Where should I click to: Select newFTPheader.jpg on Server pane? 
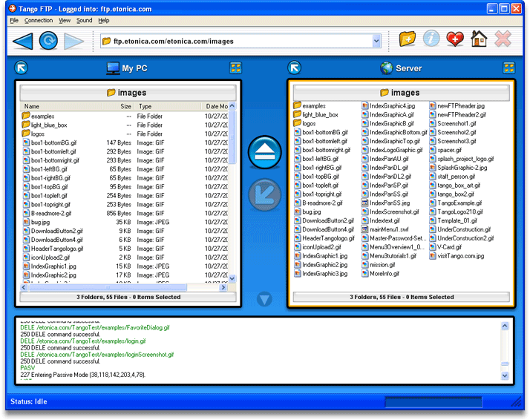[457, 106]
